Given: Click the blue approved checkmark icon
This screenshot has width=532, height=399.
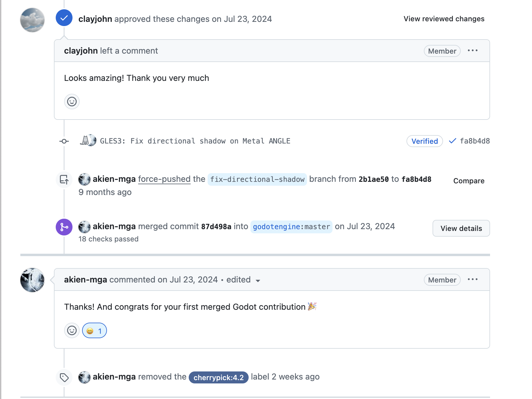Looking at the screenshot, I should click(64, 18).
